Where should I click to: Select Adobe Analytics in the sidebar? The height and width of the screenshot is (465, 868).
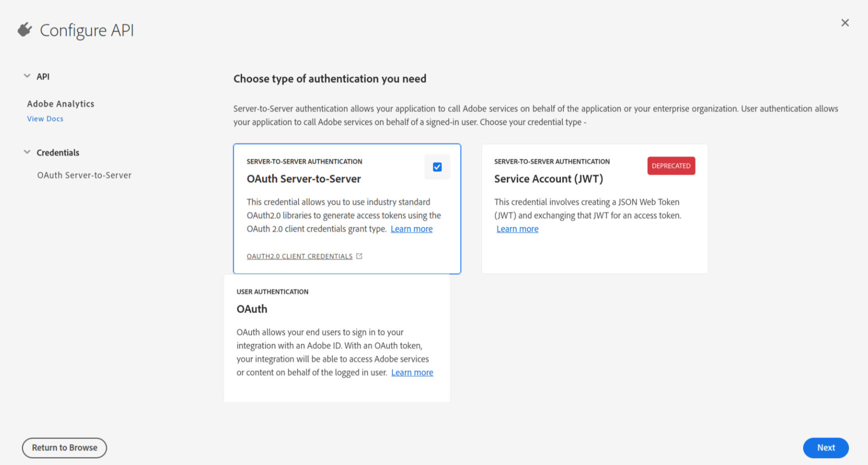tap(60, 104)
